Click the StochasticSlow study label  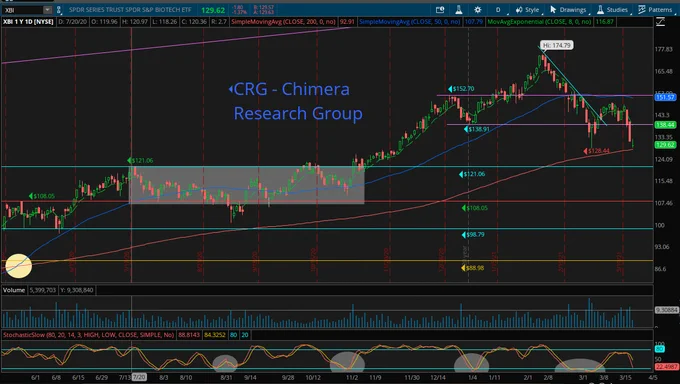click(88, 335)
